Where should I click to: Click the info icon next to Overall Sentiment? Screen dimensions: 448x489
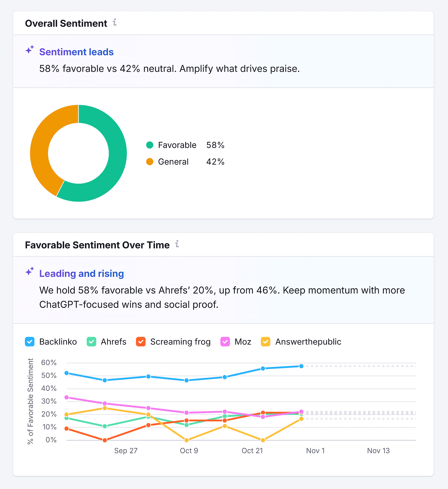pyautogui.click(x=115, y=23)
